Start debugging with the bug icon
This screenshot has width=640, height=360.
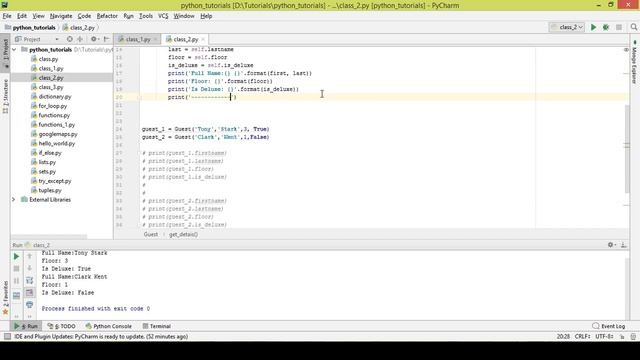pyautogui.click(x=606, y=27)
